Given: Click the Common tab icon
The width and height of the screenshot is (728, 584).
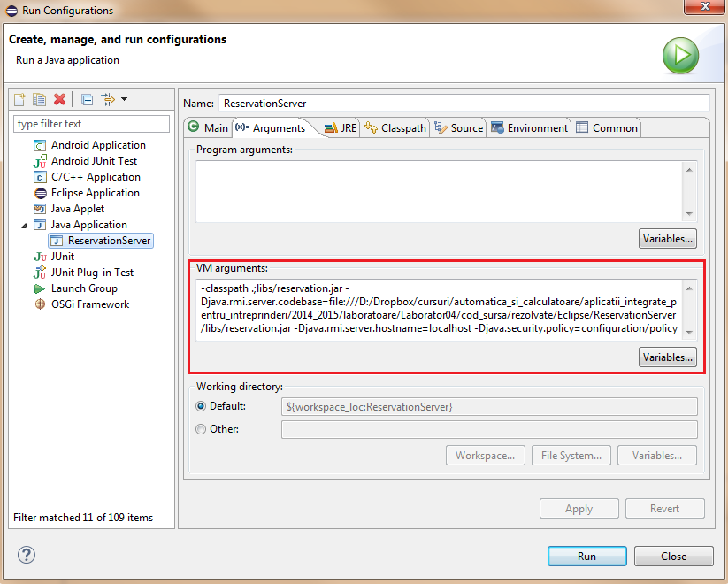Looking at the screenshot, I should pos(582,127).
